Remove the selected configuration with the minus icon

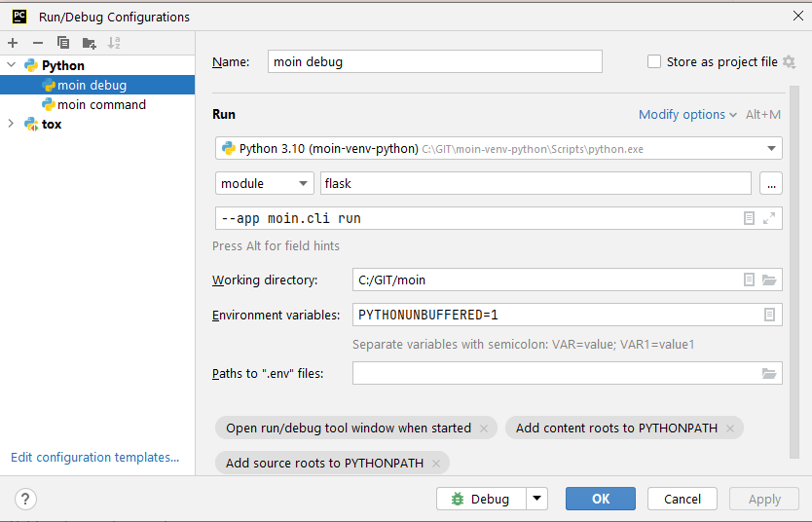pos(38,43)
